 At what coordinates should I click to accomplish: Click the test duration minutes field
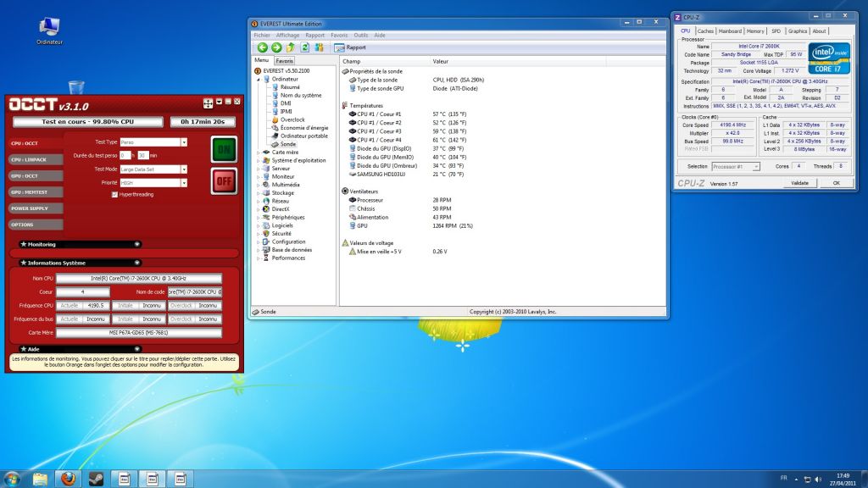[x=142, y=156]
